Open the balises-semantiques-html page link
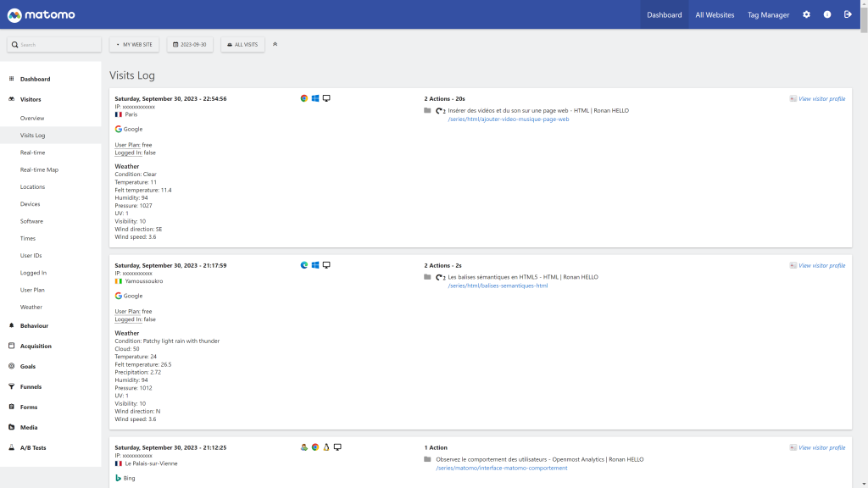 (x=498, y=286)
